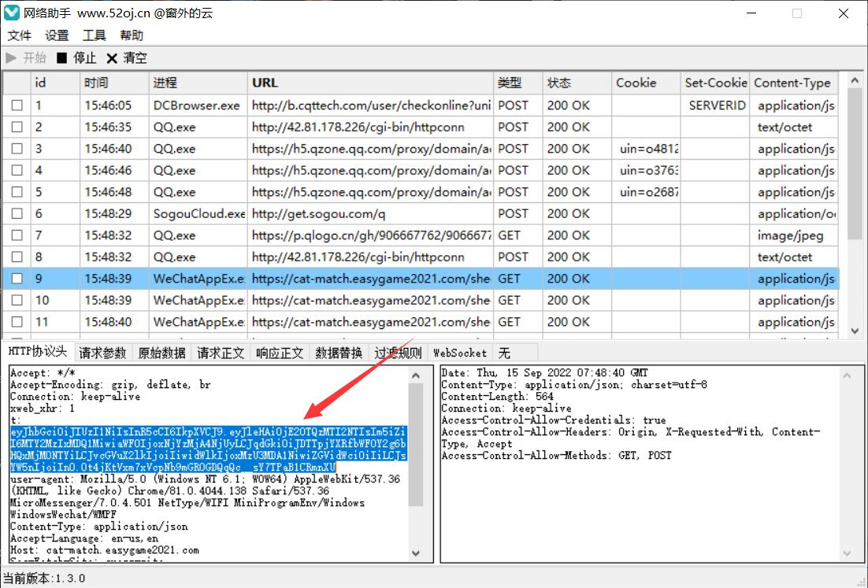Sort by the URL column header
The height and width of the screenshot is (588, 868).
[x=265, y=83]
